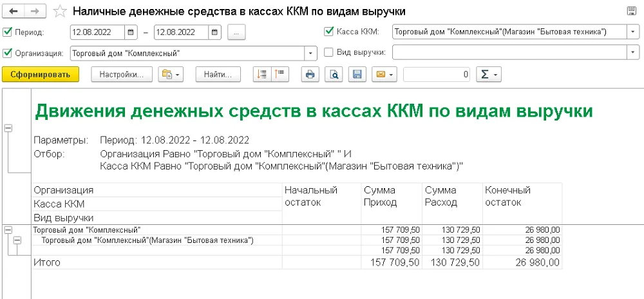The height and width of the screenshot is (299, 644).
Task: Open calendar for period start date
Action: [130, 32]
